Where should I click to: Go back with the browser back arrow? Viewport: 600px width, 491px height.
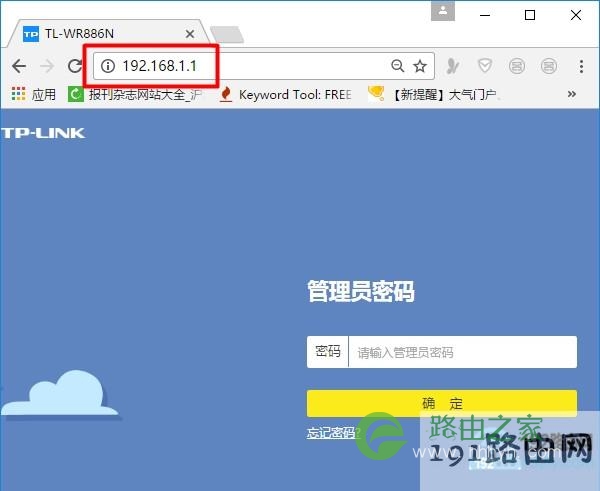19,66
